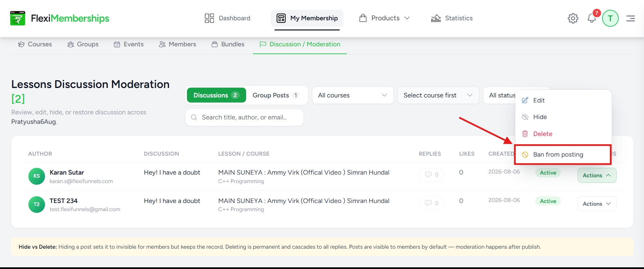Click the FlexiMemberships logo icon
The image size is (644, 269).
click(x=18, y=18)
